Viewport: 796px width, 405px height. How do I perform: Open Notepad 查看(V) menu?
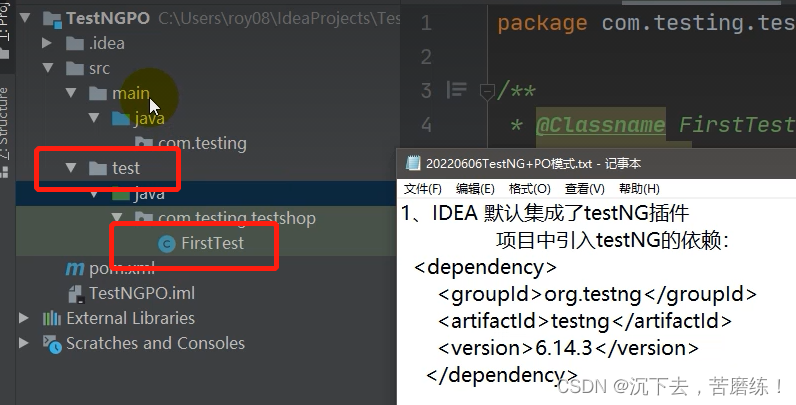pos(584,189)
